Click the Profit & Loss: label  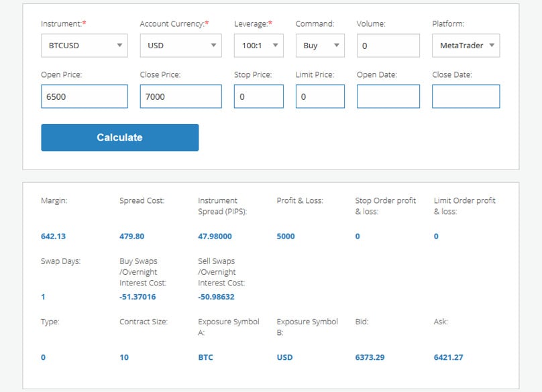pos(300,200)
